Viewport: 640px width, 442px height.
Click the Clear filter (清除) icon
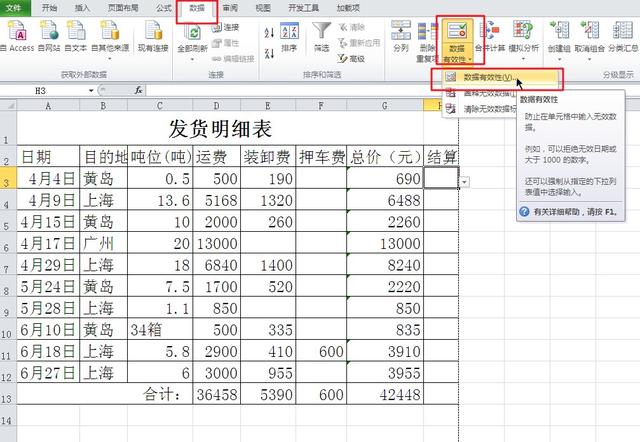coord(351,27)
